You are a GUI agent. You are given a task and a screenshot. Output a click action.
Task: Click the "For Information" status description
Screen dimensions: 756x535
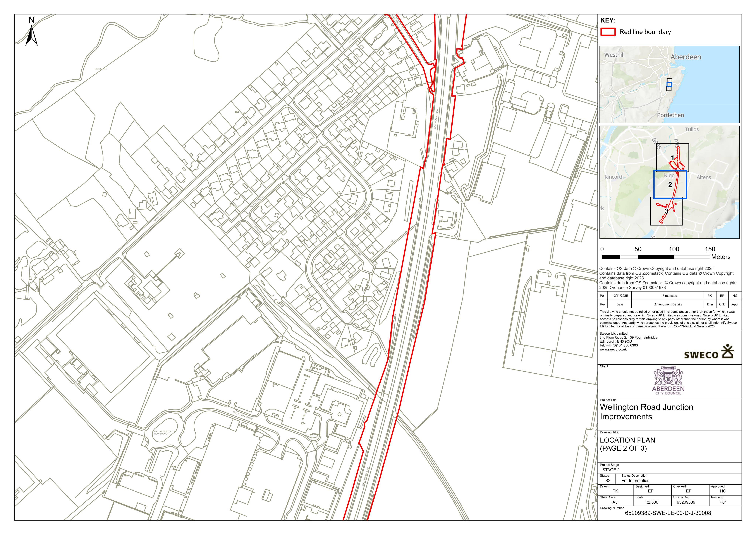635,481
